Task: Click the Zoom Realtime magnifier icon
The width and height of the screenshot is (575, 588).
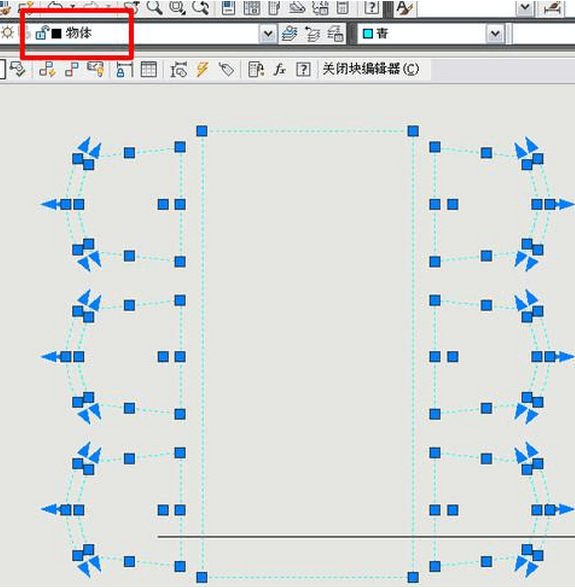Action: [154, 7]
